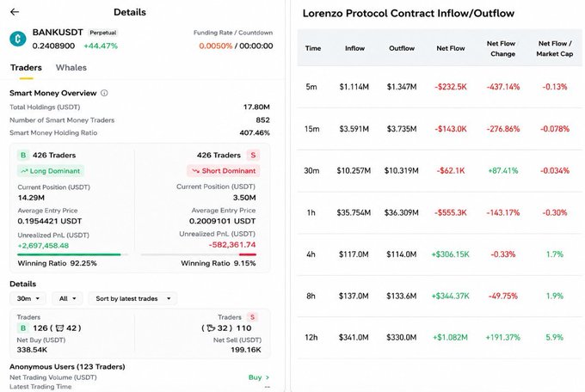Click the whale icon next to 42

coord(59,328)
